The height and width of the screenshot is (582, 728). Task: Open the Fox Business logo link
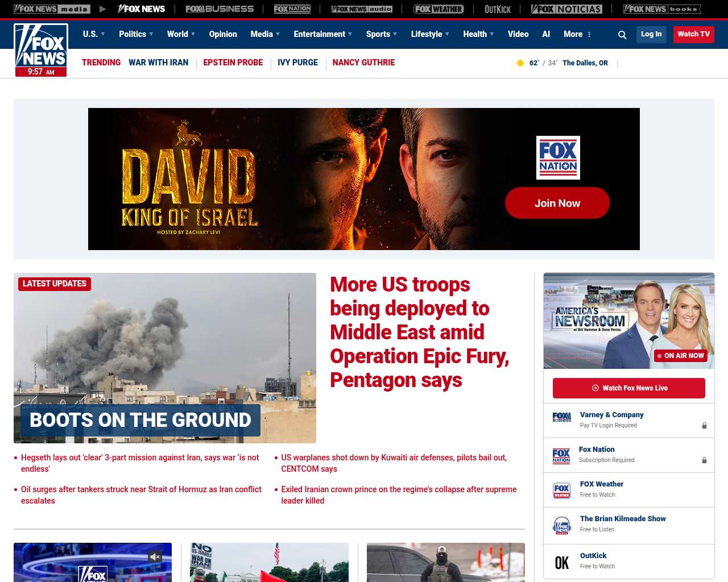tap(220, 9)
